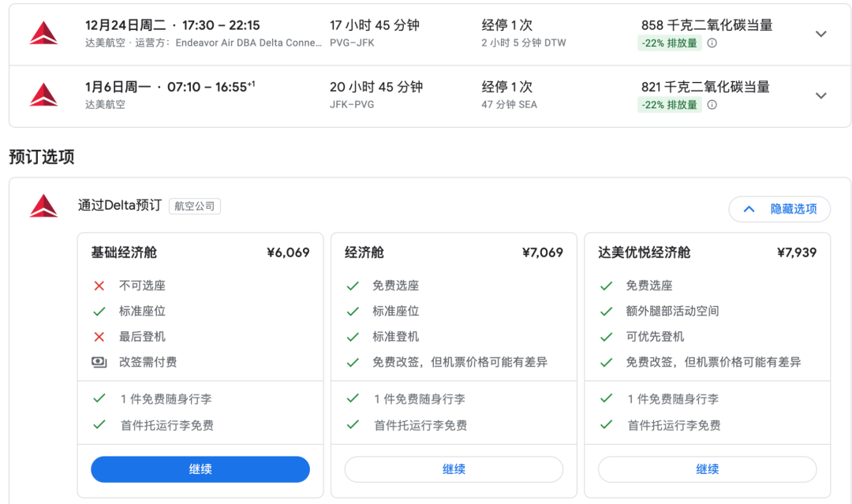This screenshot has width=852, height=504.
Task: Click the 不可选座 restriction text
Action: click(x=142, y=286)
